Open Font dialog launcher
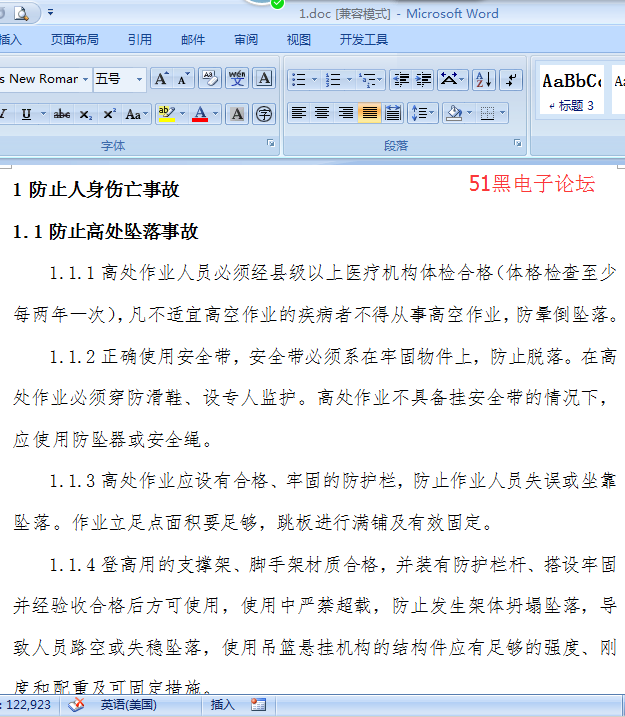 click(271, 143)
